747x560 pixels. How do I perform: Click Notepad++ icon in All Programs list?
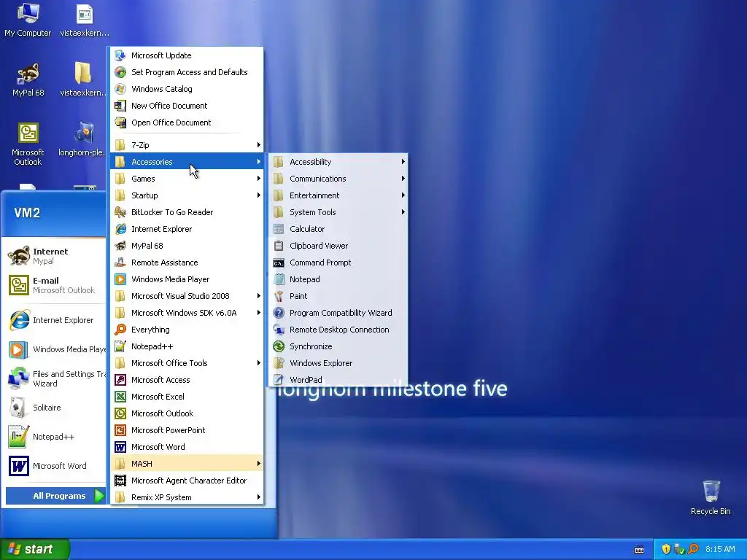point(120,346)
